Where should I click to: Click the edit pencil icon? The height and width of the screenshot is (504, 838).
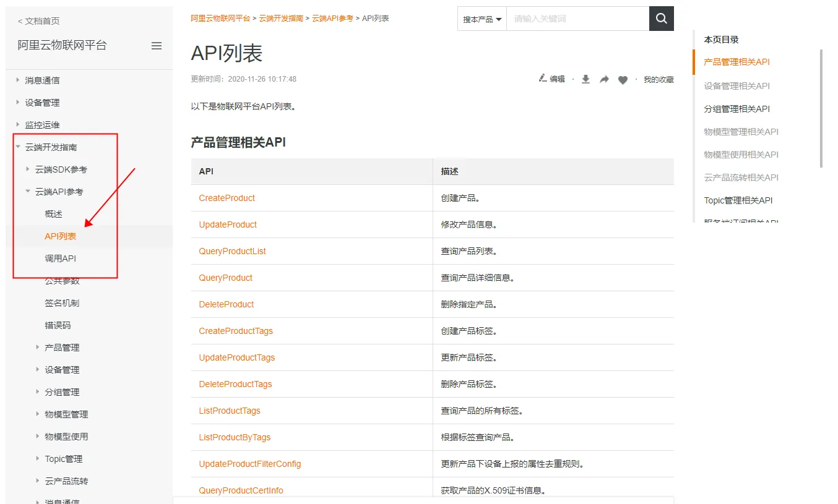[x=543, y=79]
